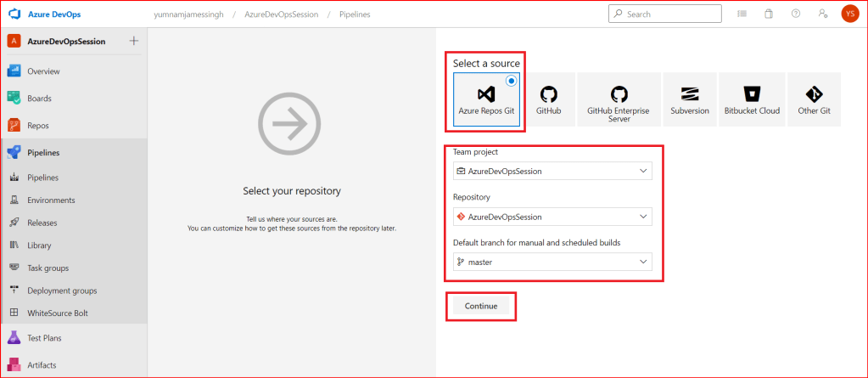Expand the Team project dropdown
868x378 pixels.
[x=552, y=171]
